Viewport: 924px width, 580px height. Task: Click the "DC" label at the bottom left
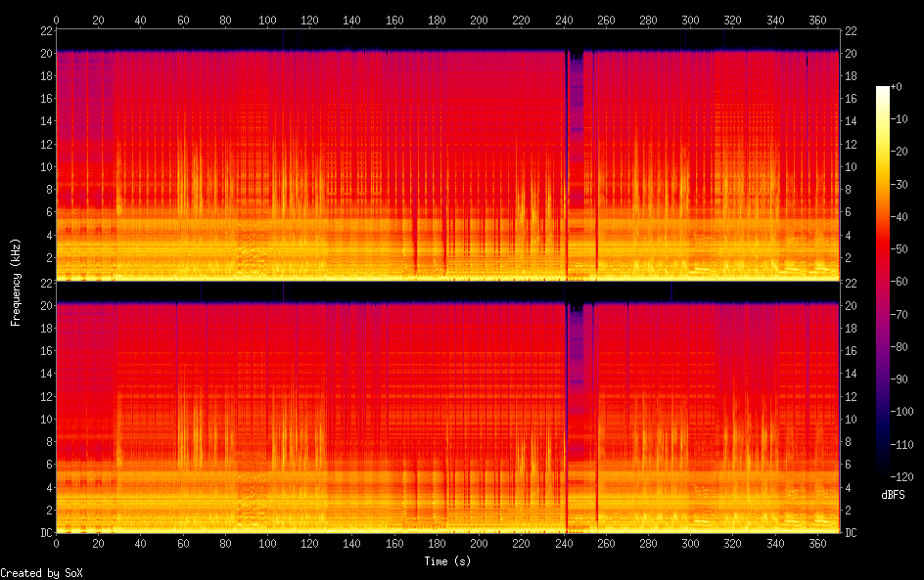click(43, 532)
